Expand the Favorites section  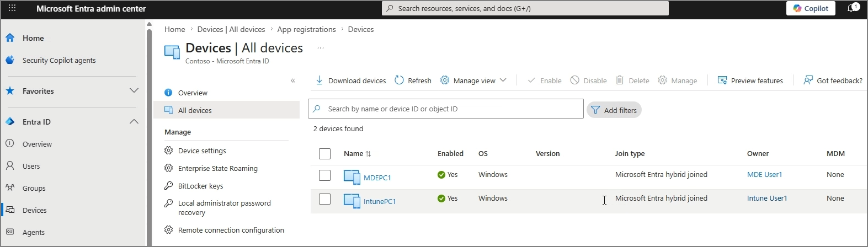73,91
